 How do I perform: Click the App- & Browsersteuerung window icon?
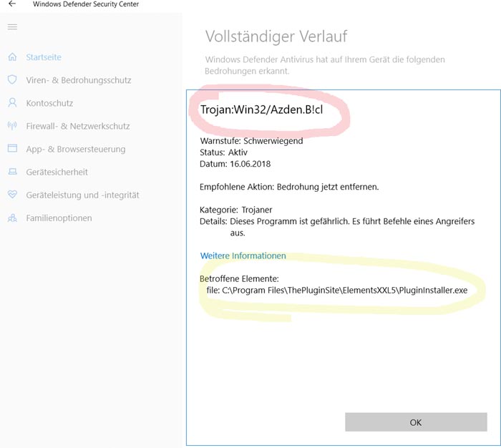tap(12, 148)
